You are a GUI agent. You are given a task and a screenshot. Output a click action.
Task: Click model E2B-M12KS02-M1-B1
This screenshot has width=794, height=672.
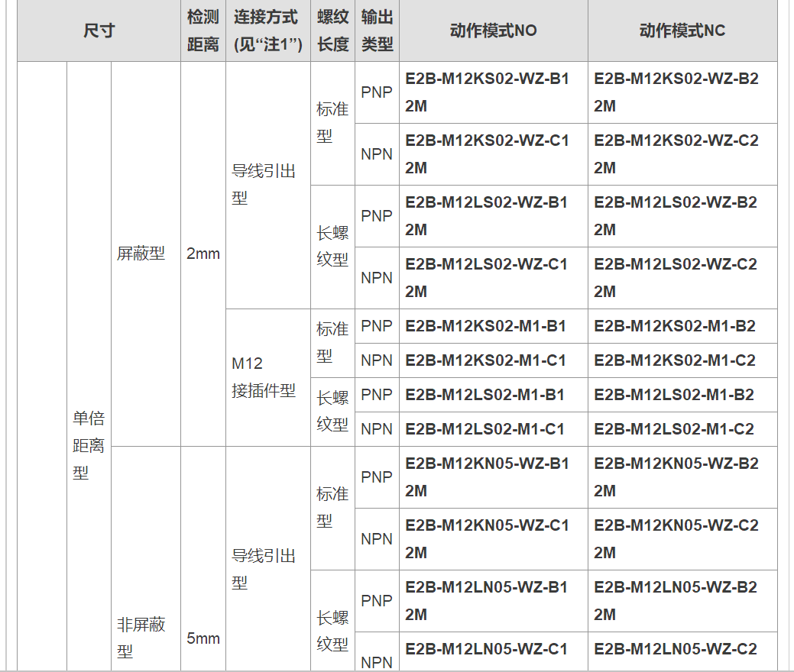494,326
